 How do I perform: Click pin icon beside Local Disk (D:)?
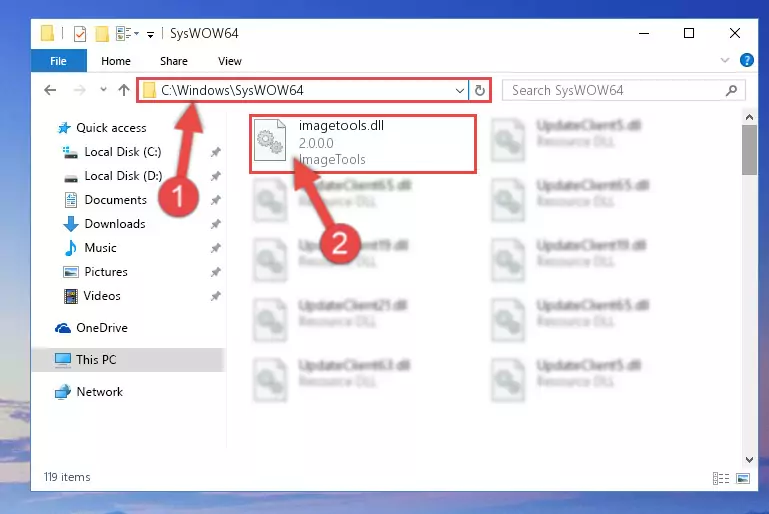pyautogui.click(x=215, y=176)
